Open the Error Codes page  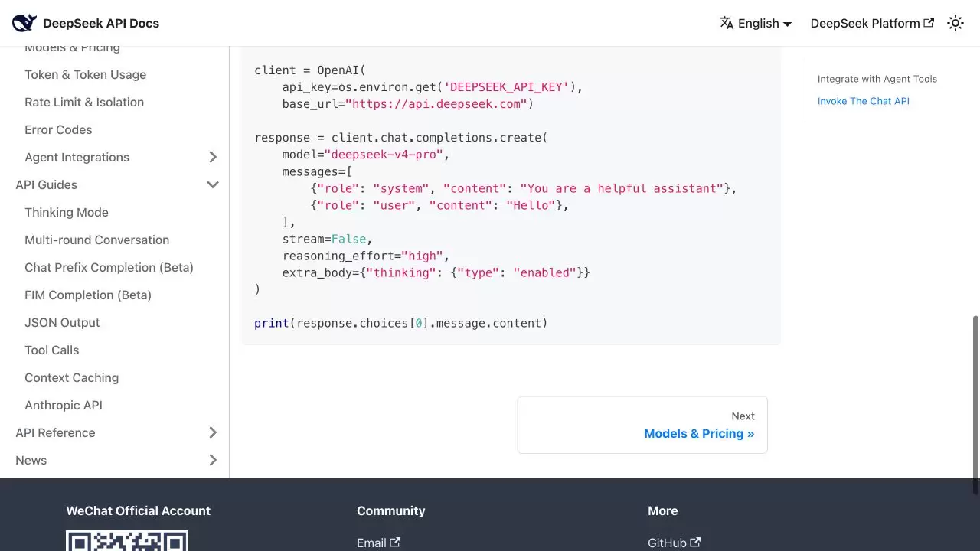(x=58, y=129)
